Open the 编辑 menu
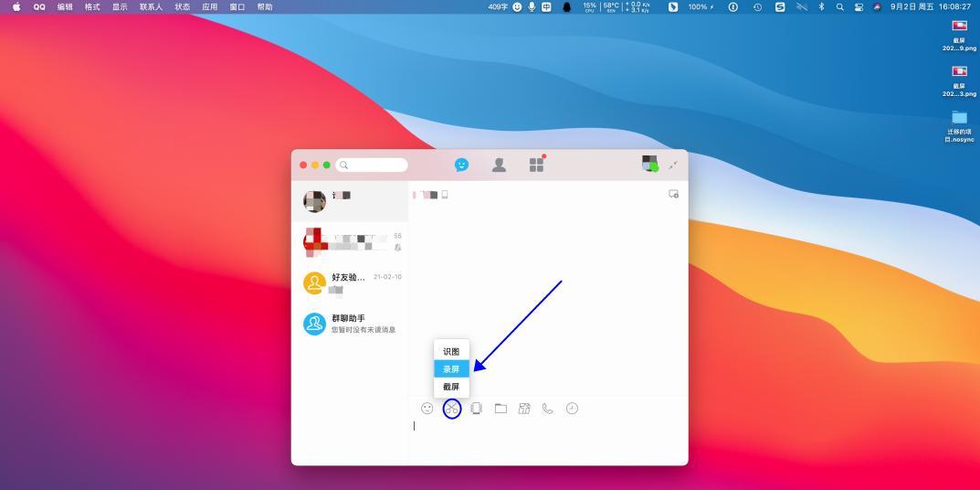This screenshot has height=490, width=980. click(x=65, y=7)
